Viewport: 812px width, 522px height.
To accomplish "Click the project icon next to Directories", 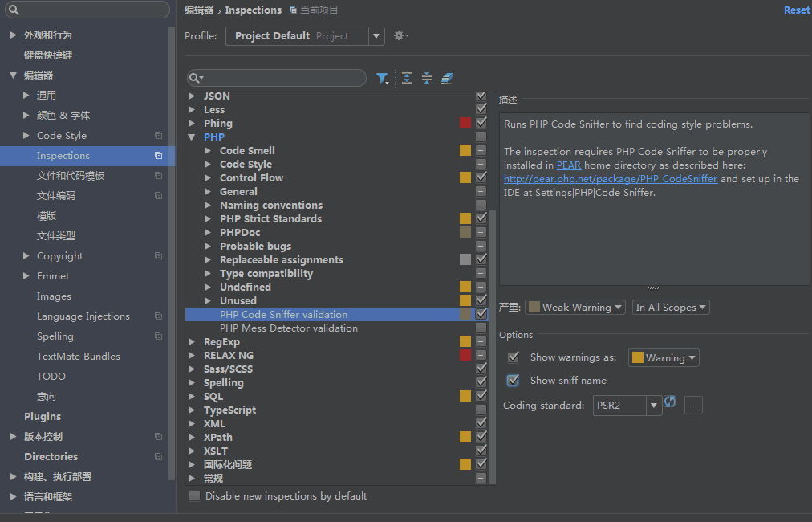I will pyautogui.click(x=158, y=457).
